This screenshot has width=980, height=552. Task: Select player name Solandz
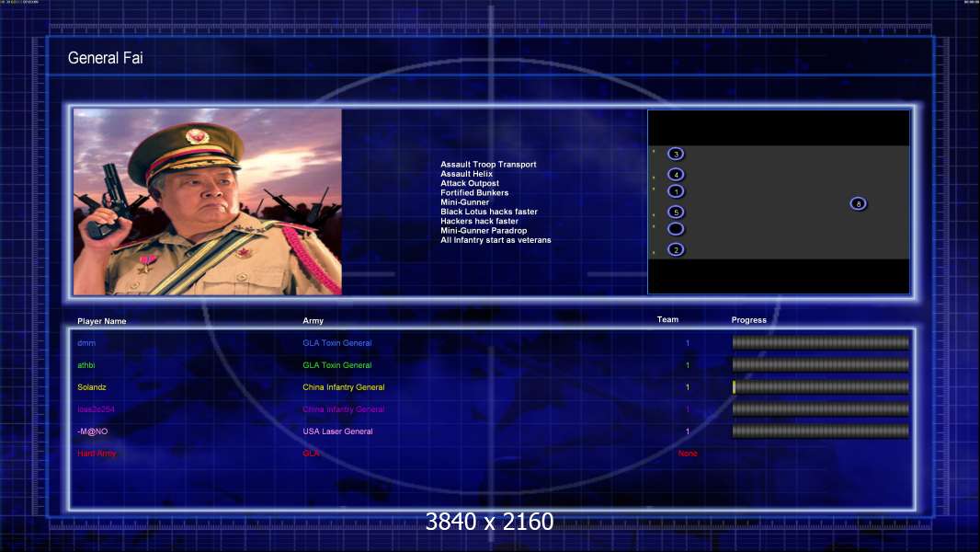click(92, 387)
